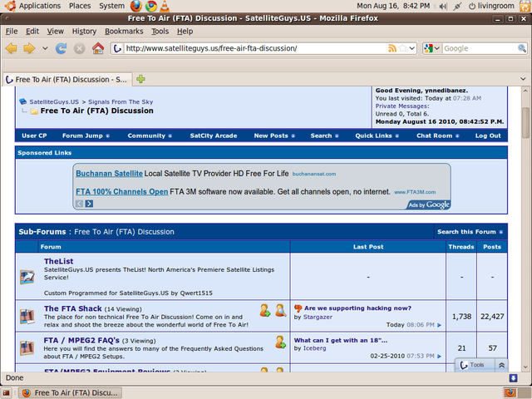Click the search magnifier in Google box

click(x=521, y=48)
